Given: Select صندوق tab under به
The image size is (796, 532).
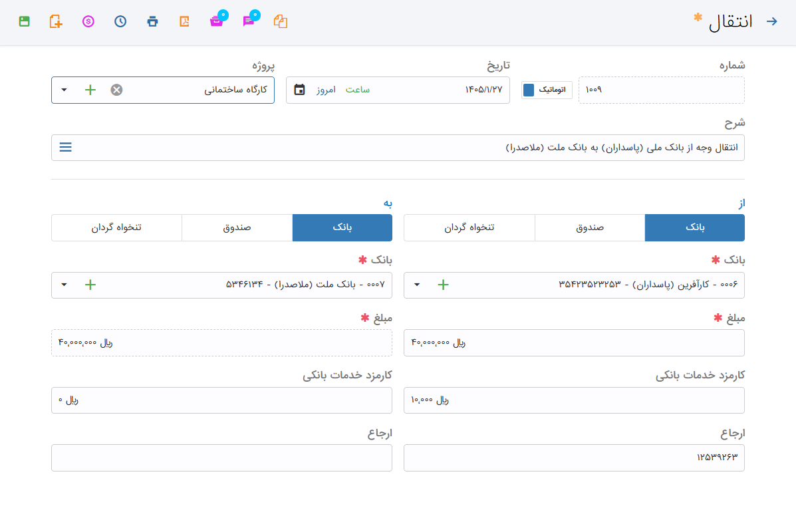Looking at the screenshot, I should point(237,227).
